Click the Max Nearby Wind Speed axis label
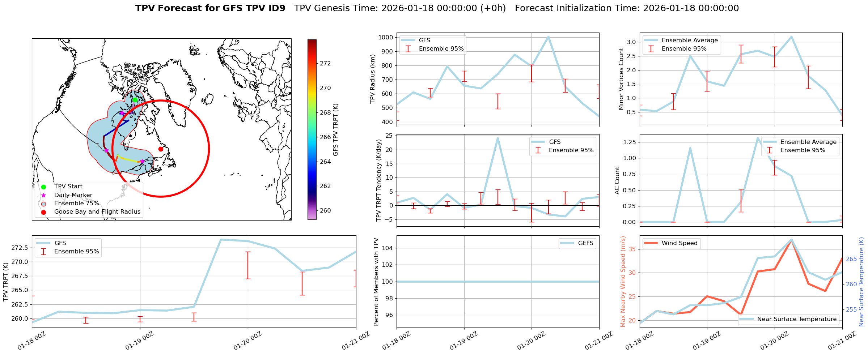The image size is (868, 355). point(623,282)
